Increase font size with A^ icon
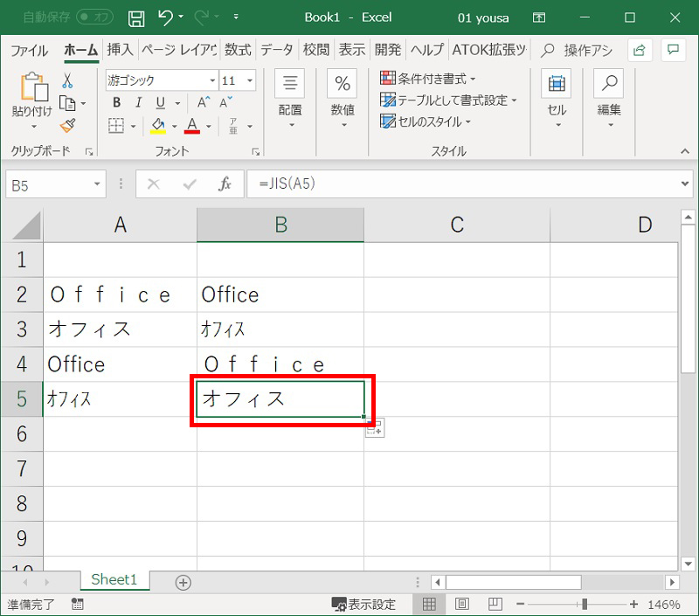The height and width of the screenshot is (616, 699). point(204,103)
